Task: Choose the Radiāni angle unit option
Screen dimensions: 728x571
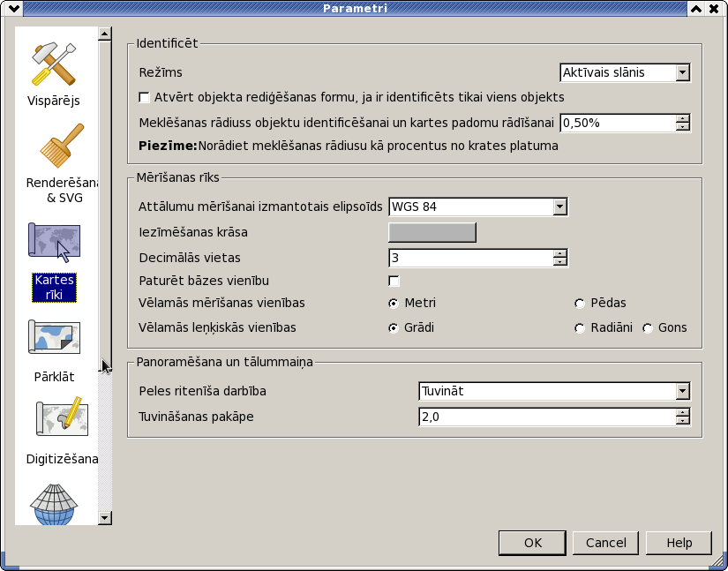Action: [x=580, y=327]
